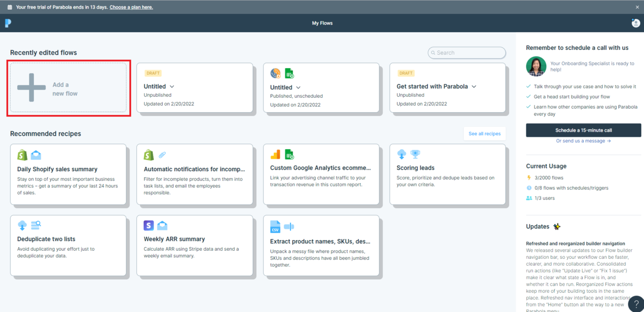Click the cloud download icon on Scoring leads
This screenshot has width=644, height=312.
402,155
